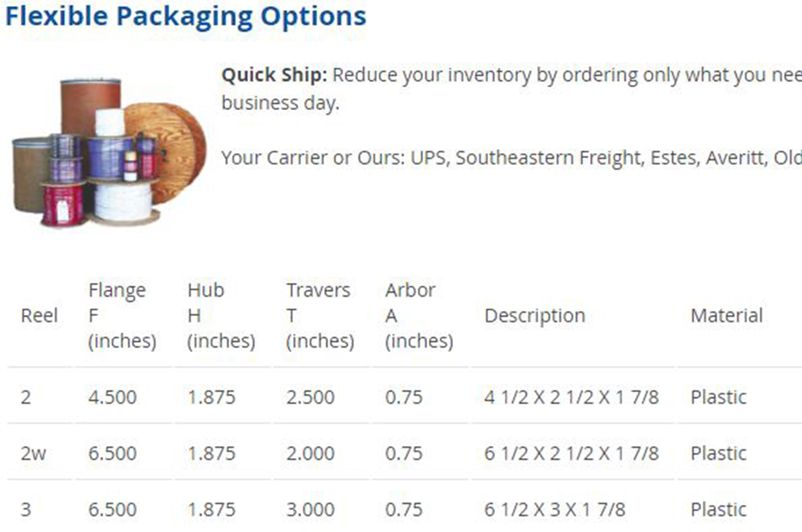Click the Reel column header
The image size is (802, 532).
tap(39, 316)
